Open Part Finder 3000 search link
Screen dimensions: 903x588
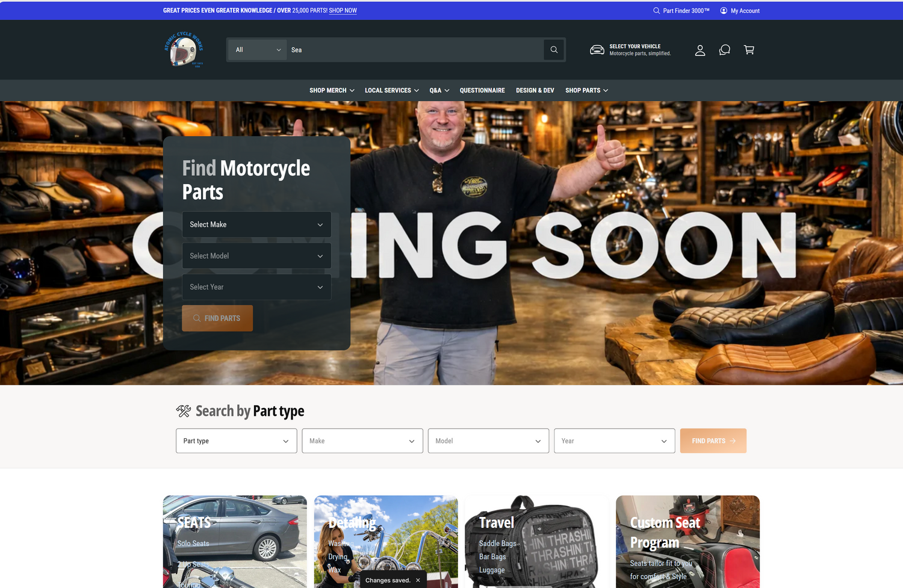tap(681, 11)
